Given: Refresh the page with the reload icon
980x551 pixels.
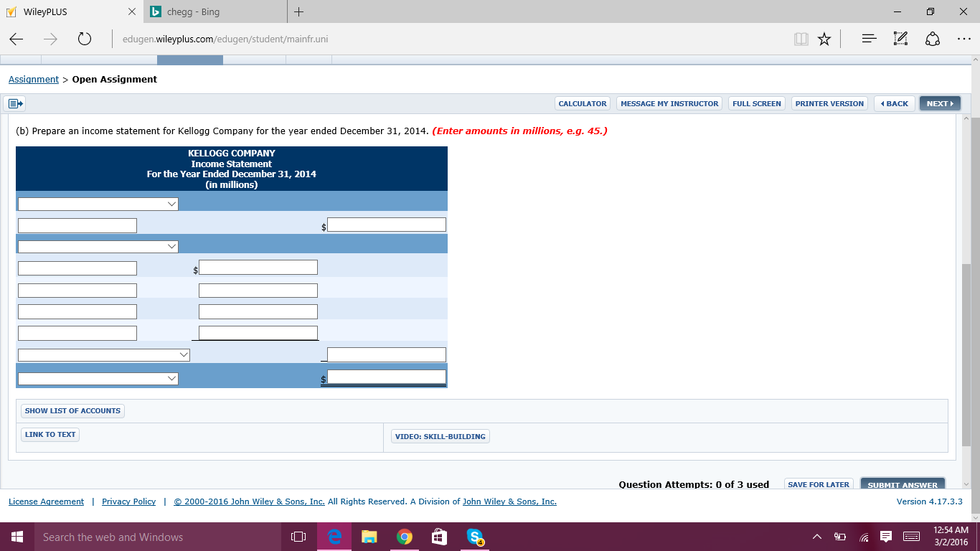Looking at the screenshot, I should pos(84,39).
